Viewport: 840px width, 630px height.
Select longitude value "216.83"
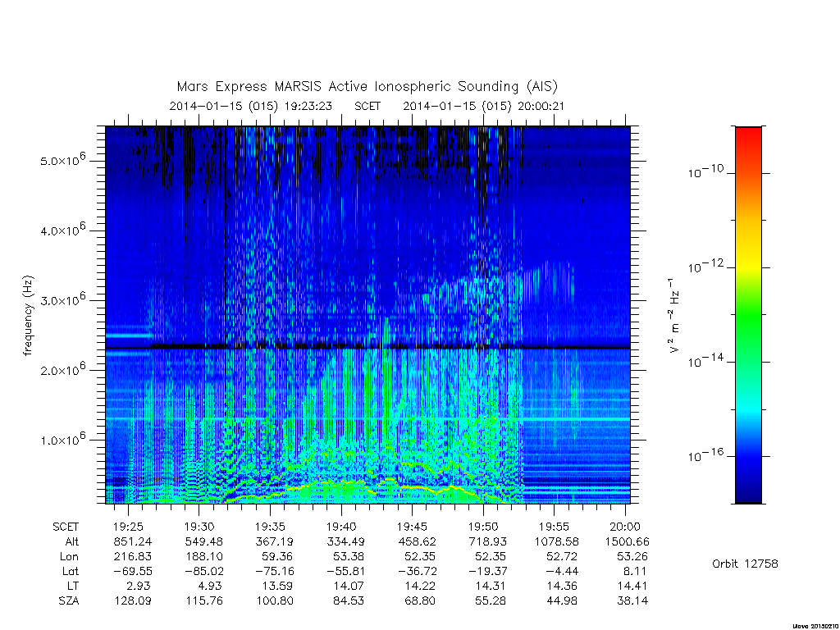133,557
